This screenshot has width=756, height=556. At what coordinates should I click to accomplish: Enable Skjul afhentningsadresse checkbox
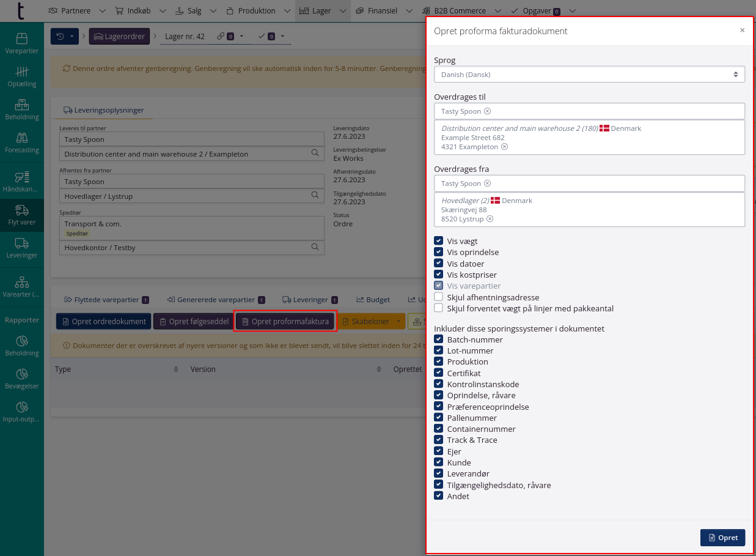click(438, 297)
